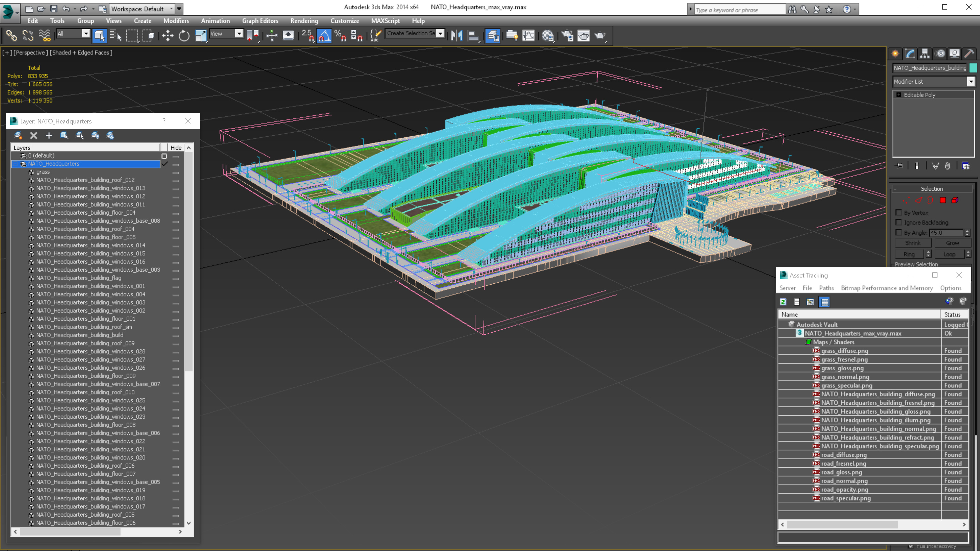Click the Shrink selection button
Image resolution: width=980 pixels, height=551 pixels.
(x=913, y=243)
